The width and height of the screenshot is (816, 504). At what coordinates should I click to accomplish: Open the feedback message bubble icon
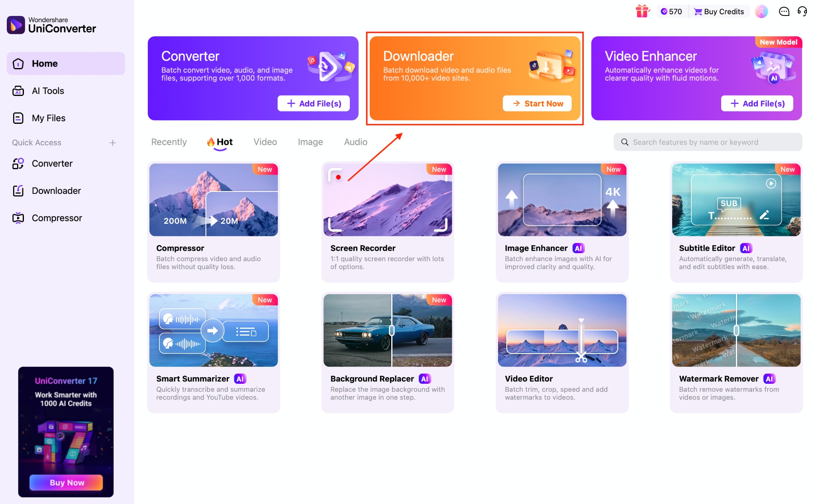(784, 12)
